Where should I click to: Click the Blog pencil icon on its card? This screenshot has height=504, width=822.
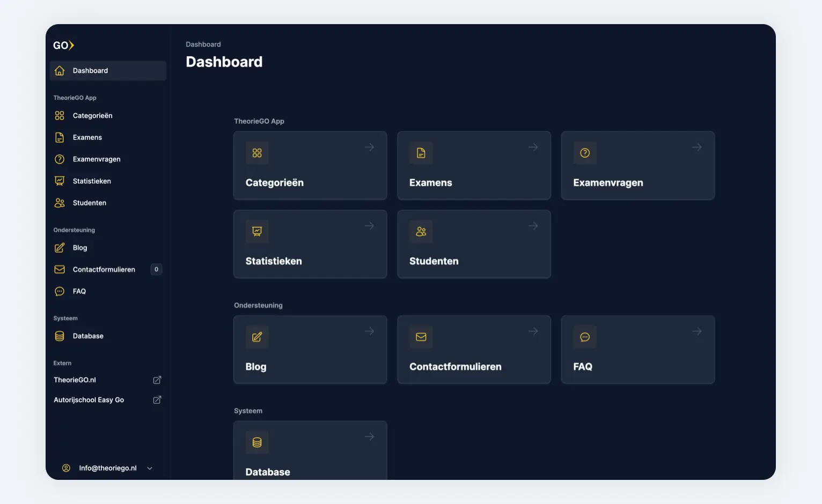pyautogui.click(x=257, y=337)
